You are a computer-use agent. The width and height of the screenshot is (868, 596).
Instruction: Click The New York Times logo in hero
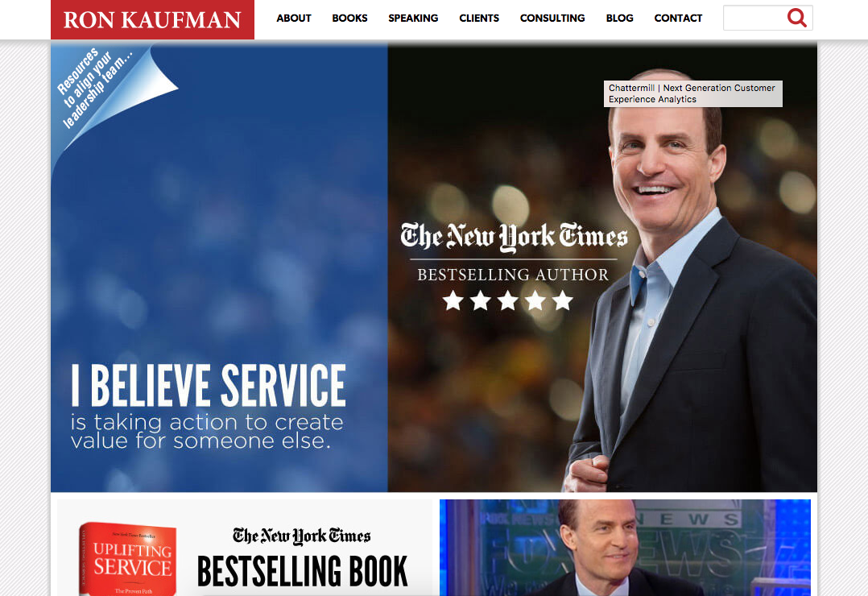(514, 237)
